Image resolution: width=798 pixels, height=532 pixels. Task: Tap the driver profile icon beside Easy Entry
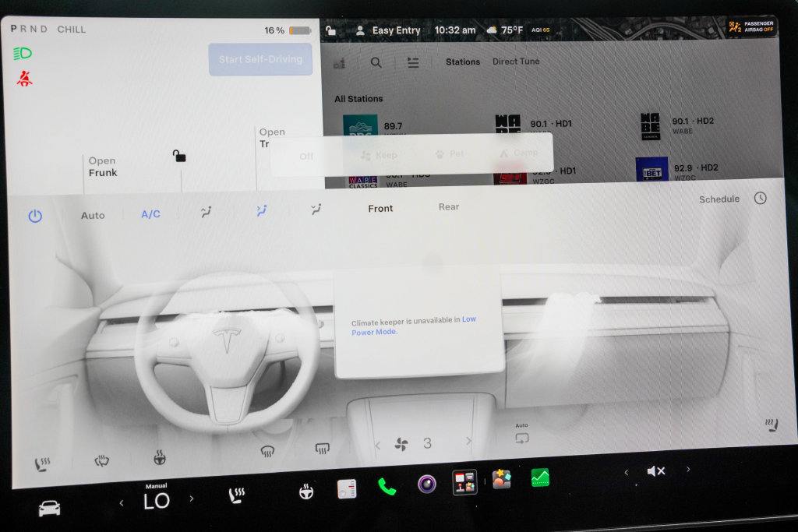pyautogui.click(x=360, y=30)
